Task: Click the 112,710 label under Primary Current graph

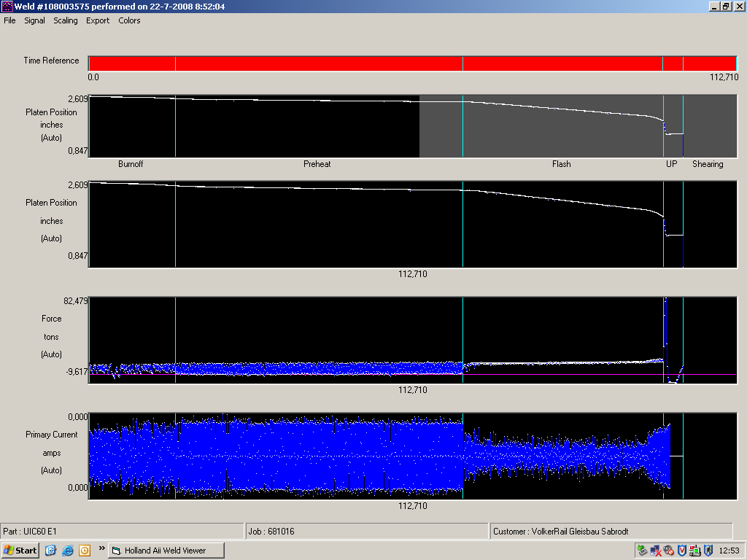Action: click(x=413, y=506)
